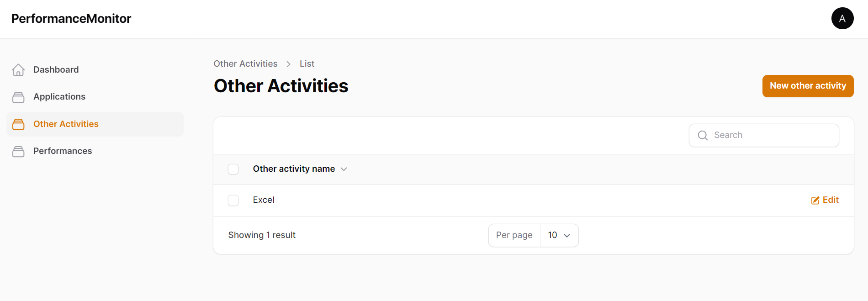The width and height of the screenshot is (868, 301).
Task: Open the Other Activities breadcrumb link
Action: coord(245,63)
